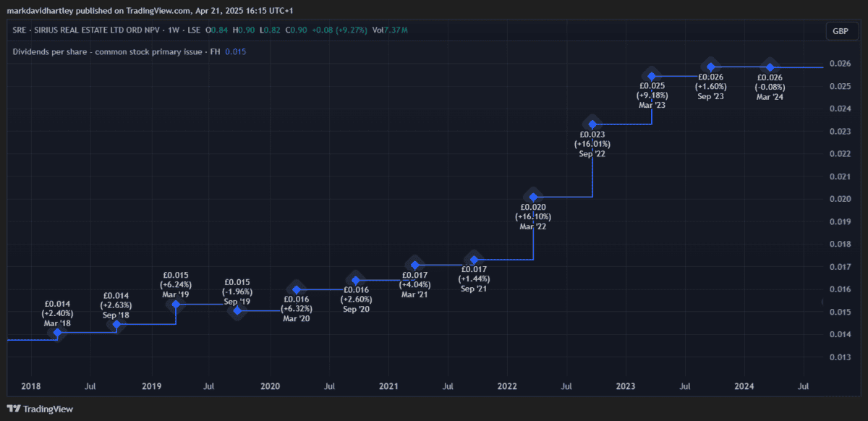Viewport: 868px width, 421px height.
Task: Click the Sep '23 £0.026 diamond marker
Action: click(711, 67)
